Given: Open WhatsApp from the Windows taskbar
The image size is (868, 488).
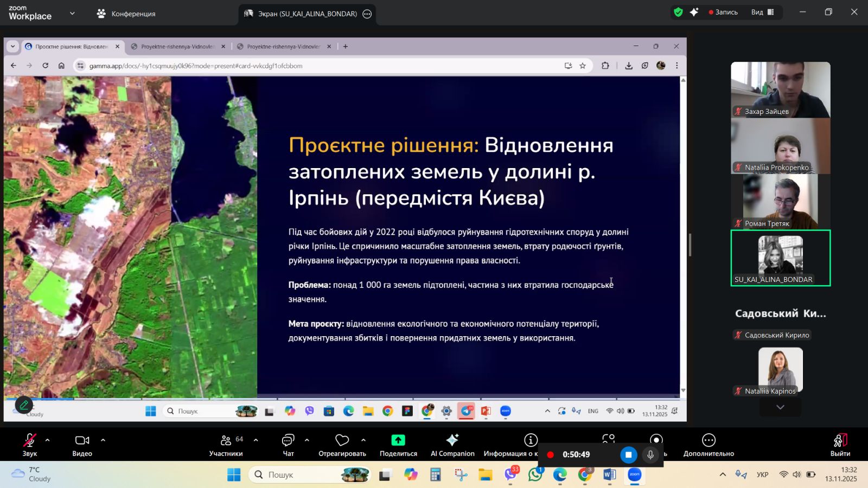Looking at the screenshot, I should pyautogui.click(x=535, y=475).
